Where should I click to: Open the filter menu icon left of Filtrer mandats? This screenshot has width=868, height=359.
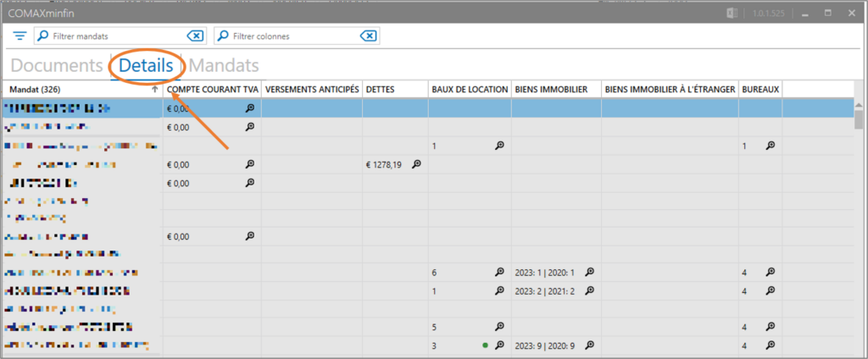point(20,36)
